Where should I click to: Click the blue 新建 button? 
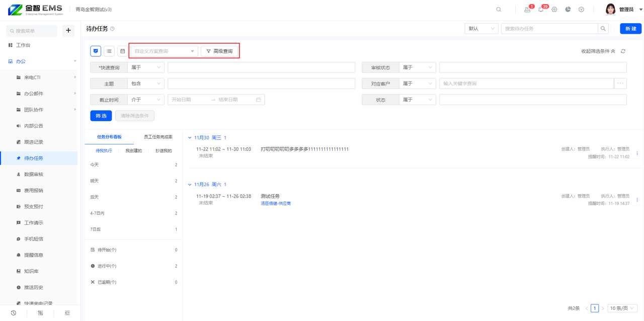click(x=631, y=29)
